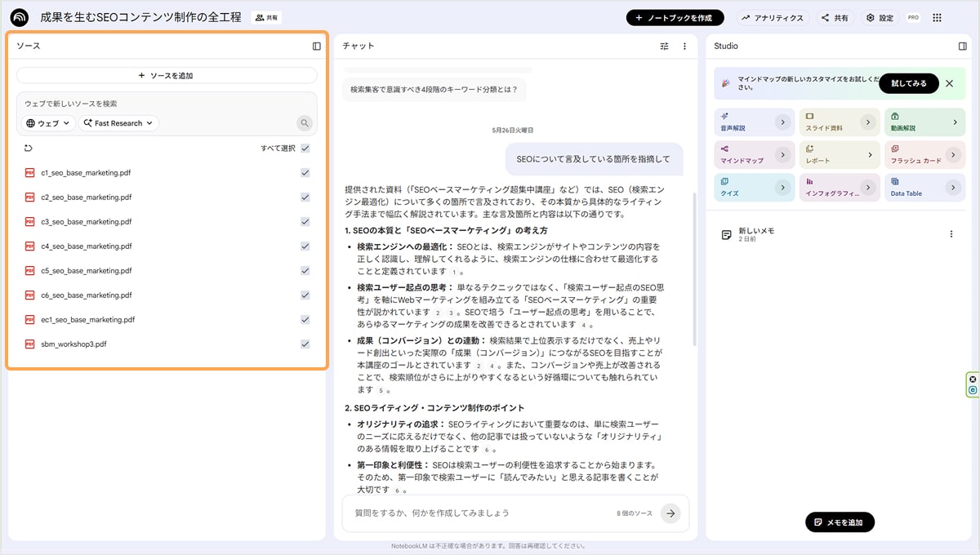Focus the 質問をするか question input field

coord(482,513)
